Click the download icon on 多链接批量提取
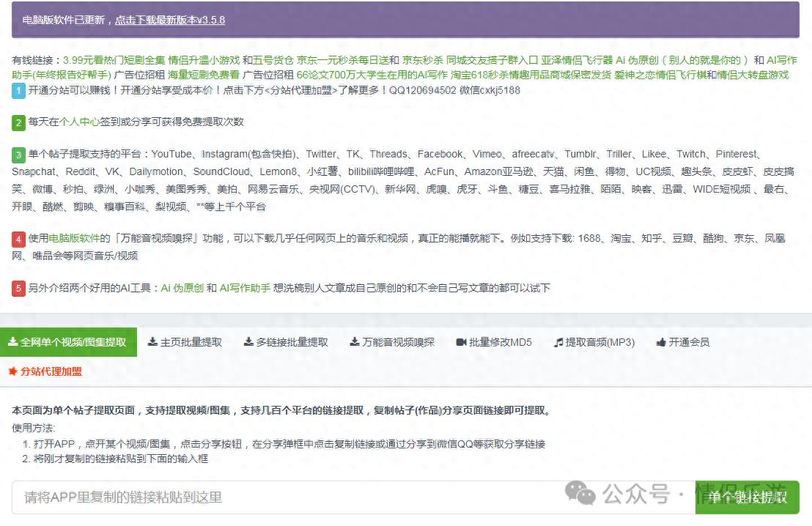This screenshot has width=812, height=526. point(248,341)
